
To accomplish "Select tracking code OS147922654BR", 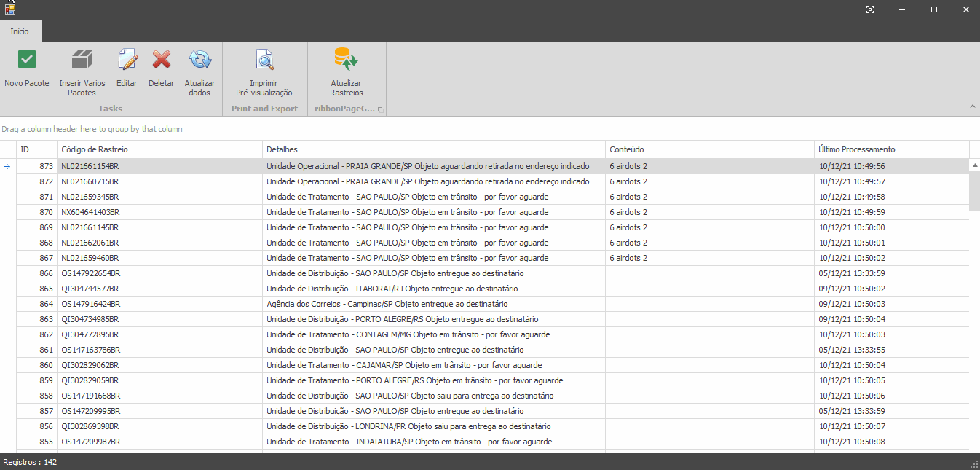I will click(x=90, y=273).
